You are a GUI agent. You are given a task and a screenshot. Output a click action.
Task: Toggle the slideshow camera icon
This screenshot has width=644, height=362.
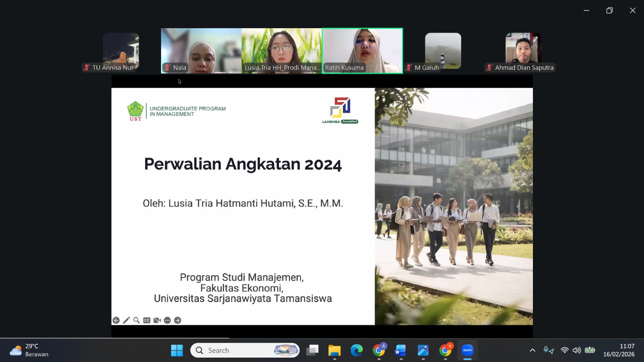[157, 320]
